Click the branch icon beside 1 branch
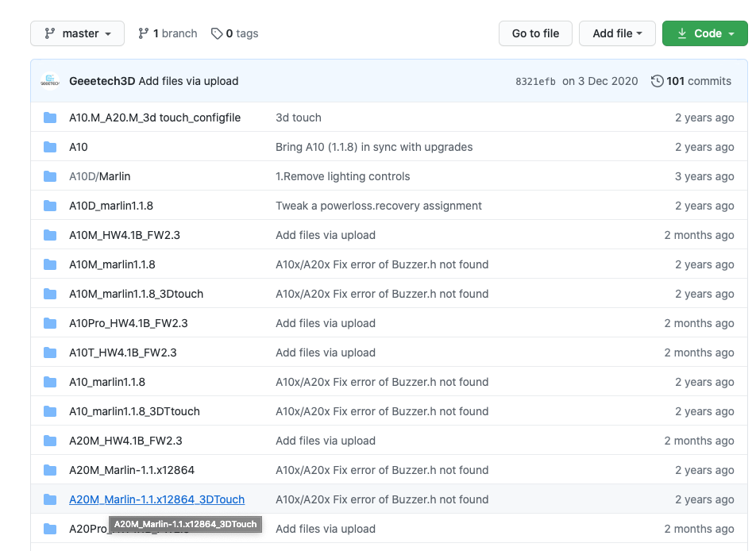The image size is (756, 551). click(144, 33)
